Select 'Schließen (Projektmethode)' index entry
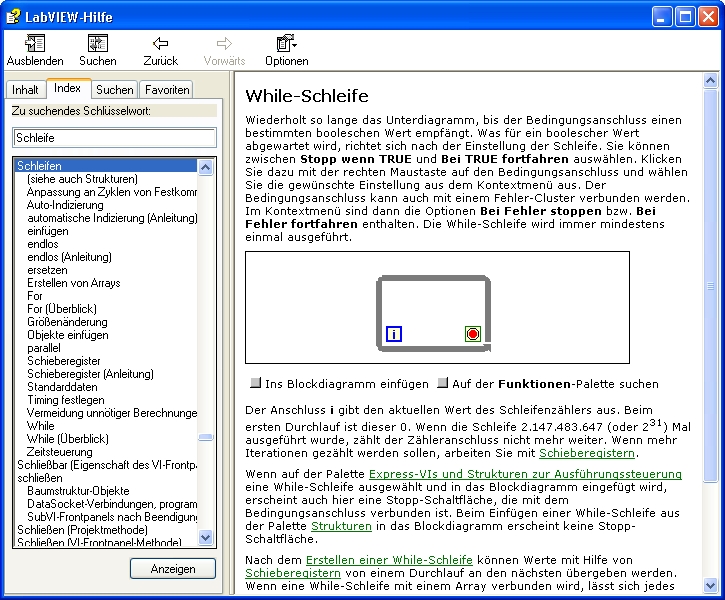Image resolution: width=725 pixels, height=600 pixels. click(82, 530)
